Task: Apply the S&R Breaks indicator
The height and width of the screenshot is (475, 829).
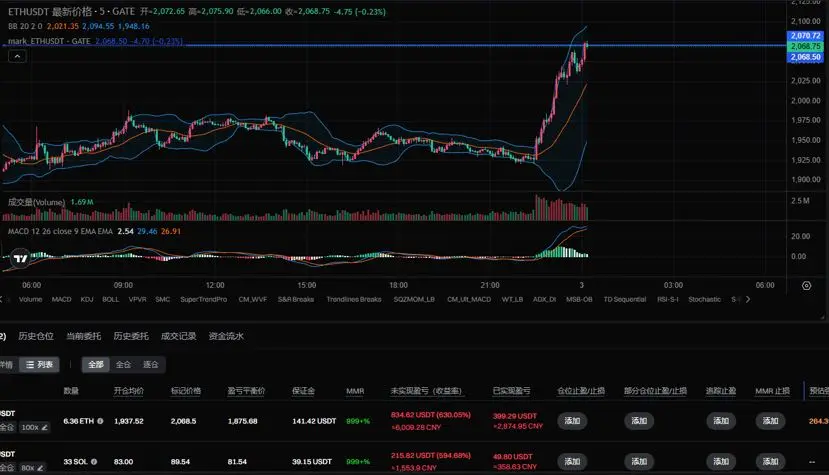Action: 296,299
